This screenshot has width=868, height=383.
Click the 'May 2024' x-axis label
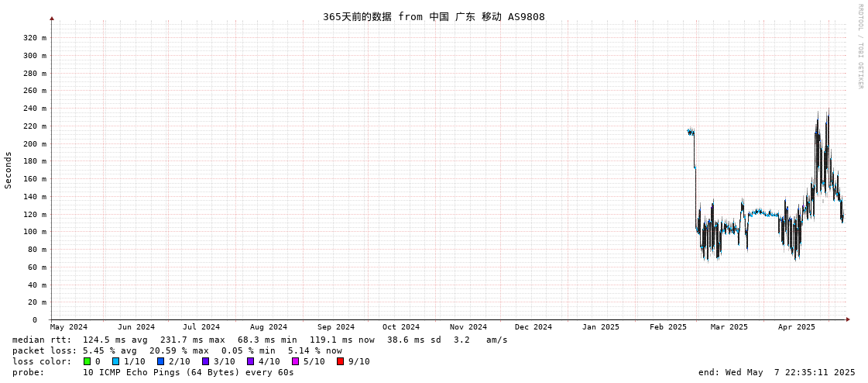[x=69, y=327]
